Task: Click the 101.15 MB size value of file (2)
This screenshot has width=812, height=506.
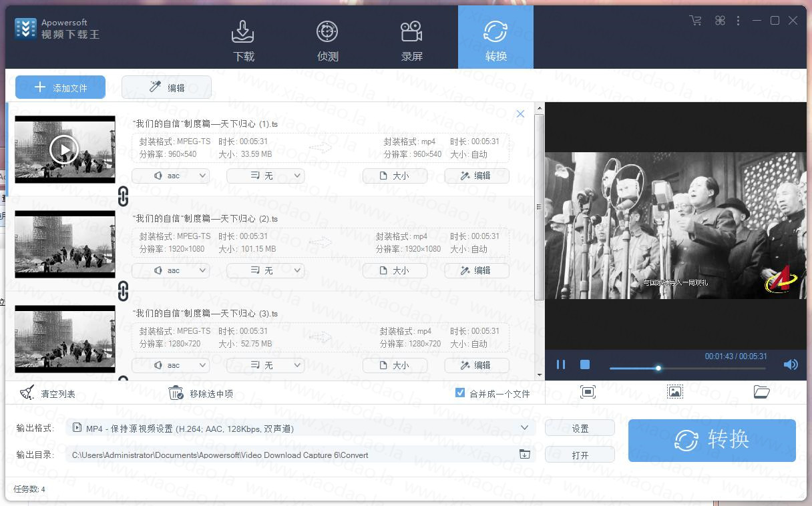Action: point(258,249)
